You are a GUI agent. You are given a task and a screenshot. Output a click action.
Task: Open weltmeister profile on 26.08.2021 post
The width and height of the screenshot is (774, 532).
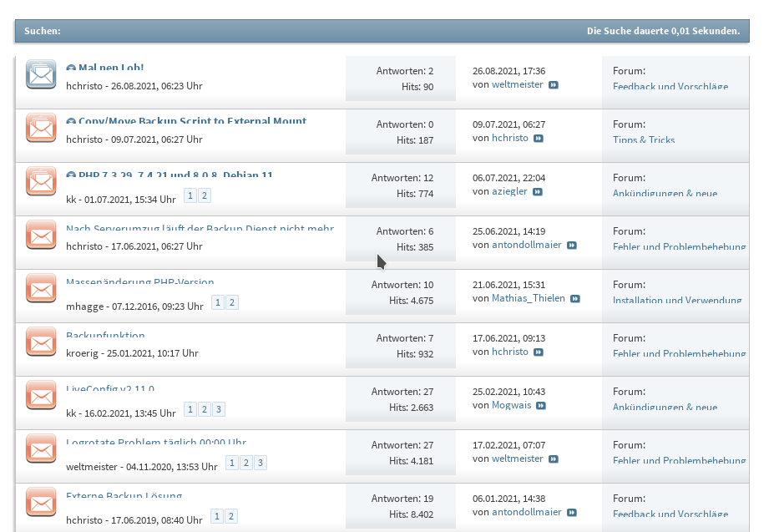coord(518,84)
